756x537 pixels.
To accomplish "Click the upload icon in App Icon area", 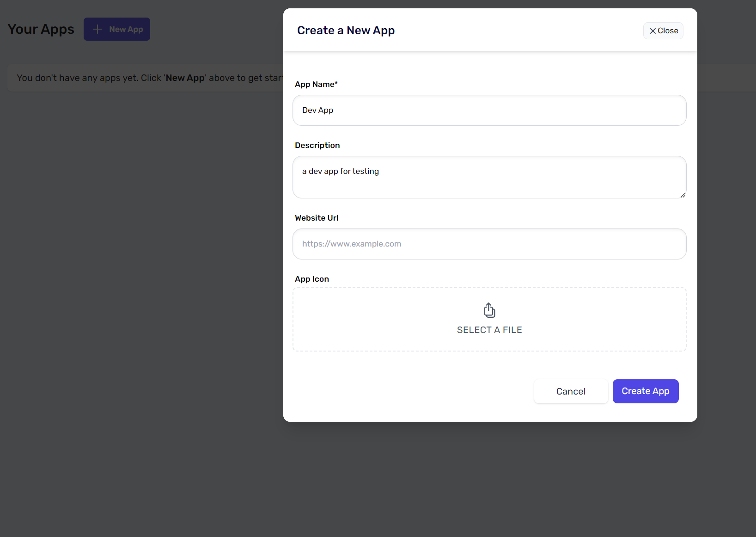I will coord(489,310).
